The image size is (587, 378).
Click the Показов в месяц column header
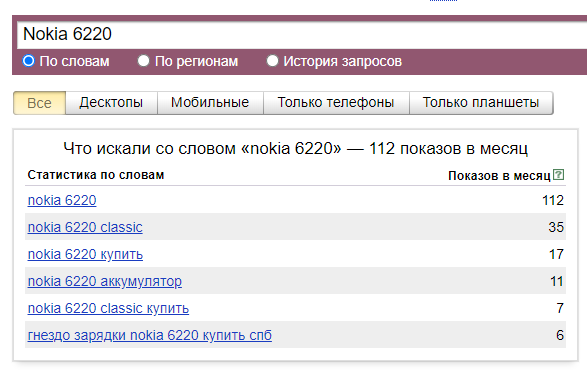499,176
